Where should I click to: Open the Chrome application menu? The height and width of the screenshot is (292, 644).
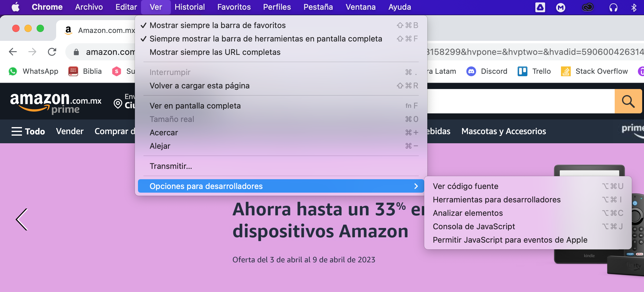(47, 7)
